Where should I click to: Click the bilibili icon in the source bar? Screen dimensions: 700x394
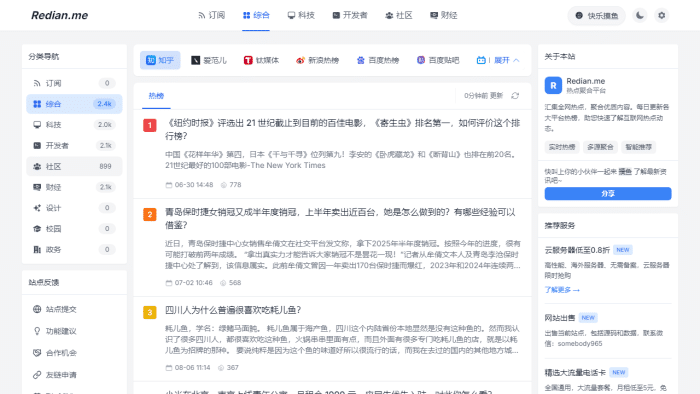pyautogui.click(x=481, y=60)
